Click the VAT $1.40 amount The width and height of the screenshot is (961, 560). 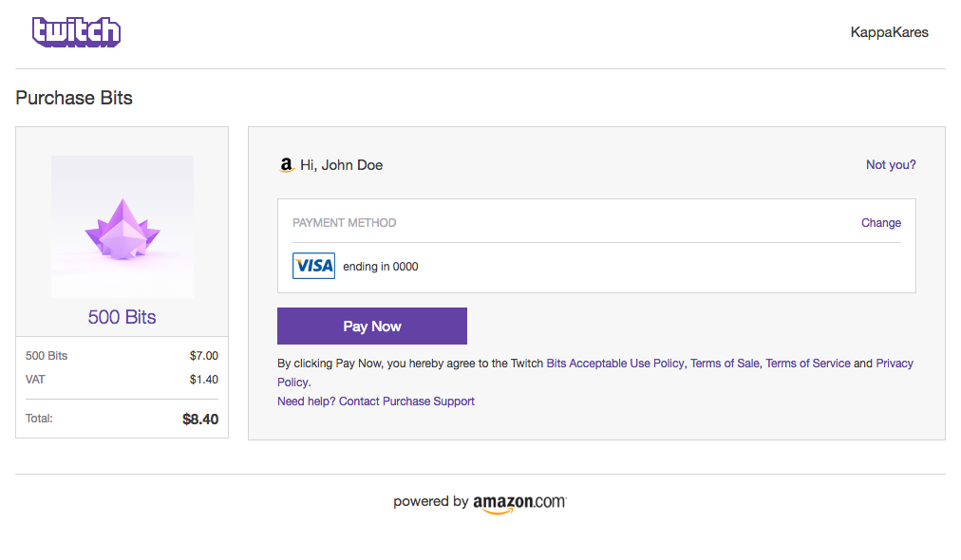pos(203,380)
